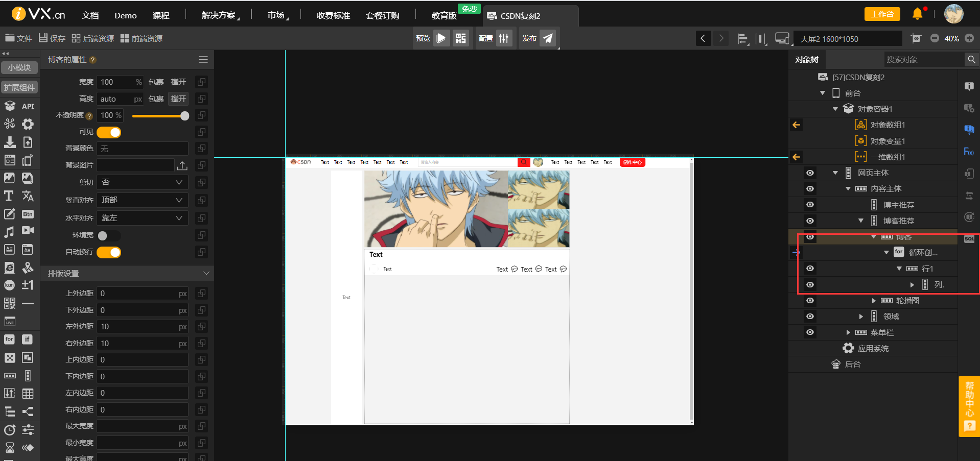Viewport: 980px width, 461px height.
Task: Select the download arrow component
Action: tap(9, 141)
